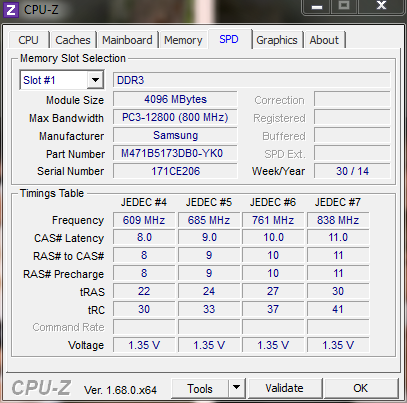Select part number M471B5173DB0-YK0

tap(175, 153)
